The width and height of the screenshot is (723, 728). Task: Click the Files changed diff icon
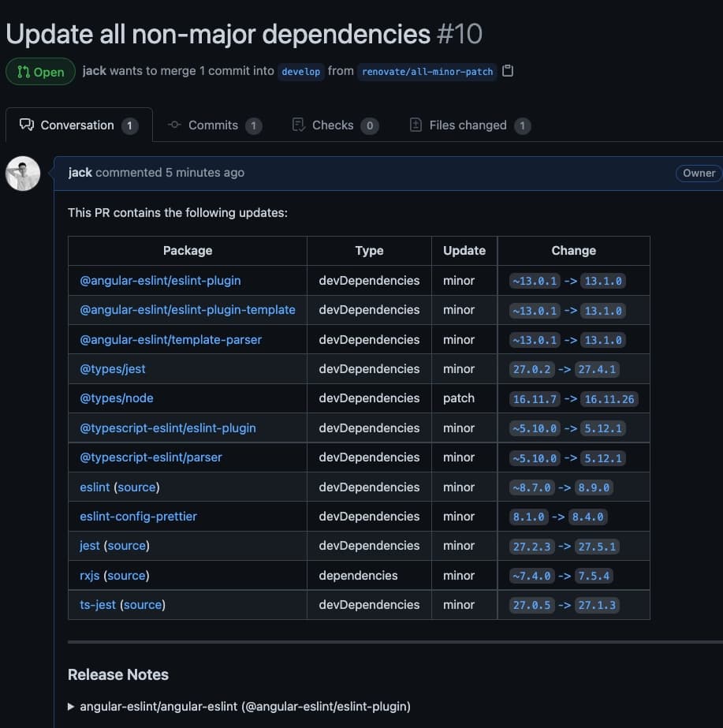(416, 125)
